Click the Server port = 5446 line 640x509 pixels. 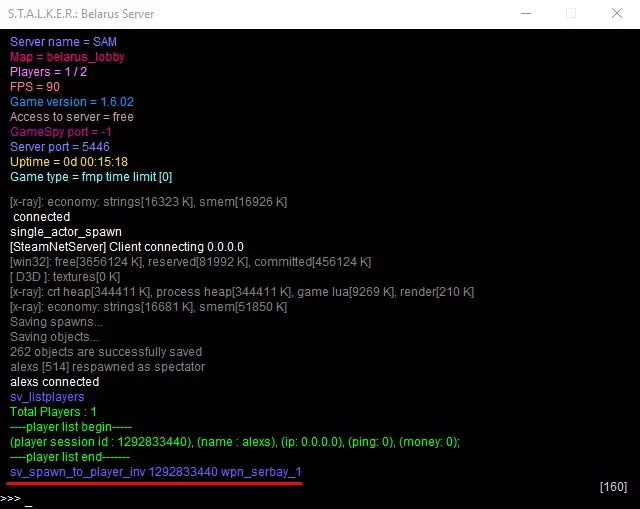click(60, 147)
